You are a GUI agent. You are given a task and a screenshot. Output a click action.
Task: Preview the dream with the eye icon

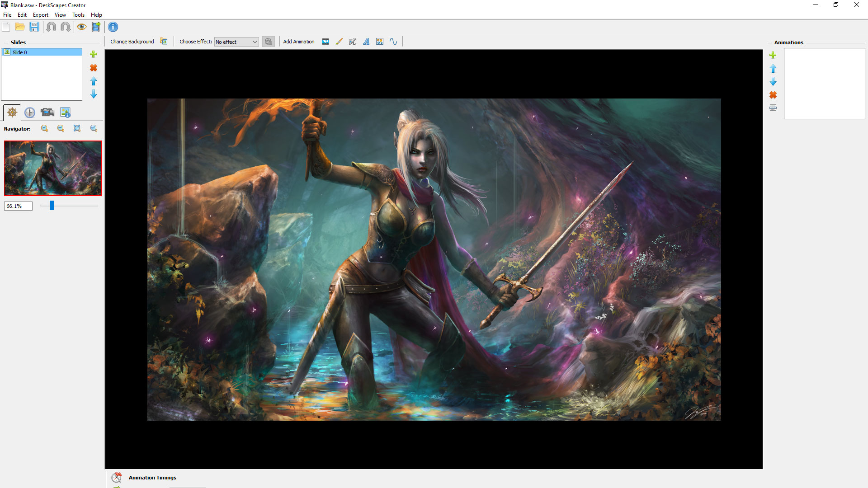(82, 27)
